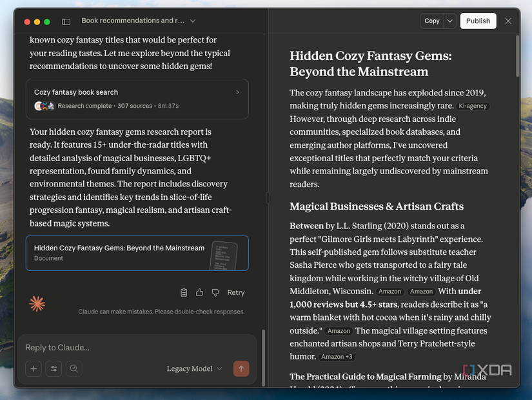The image size is (532, 400).
Task: Open the Hidden Cozy Fantasy Gems document
Action: click(x=136, y=253)
